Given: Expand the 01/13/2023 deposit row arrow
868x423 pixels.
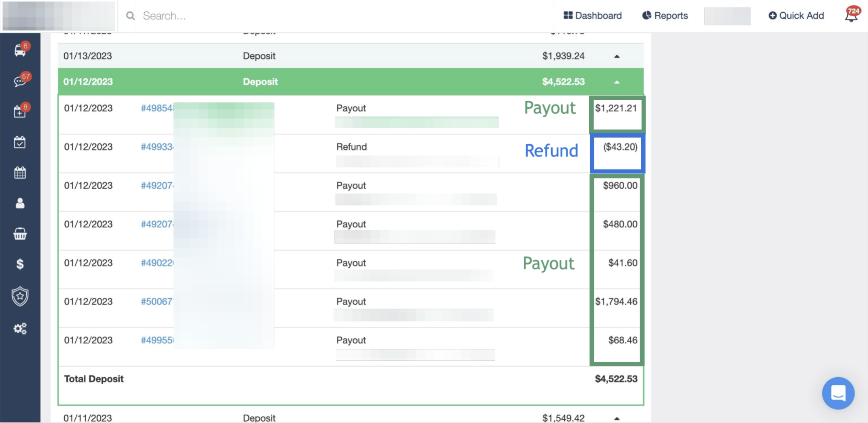Looking at the screenshot, I should [617, 56].
